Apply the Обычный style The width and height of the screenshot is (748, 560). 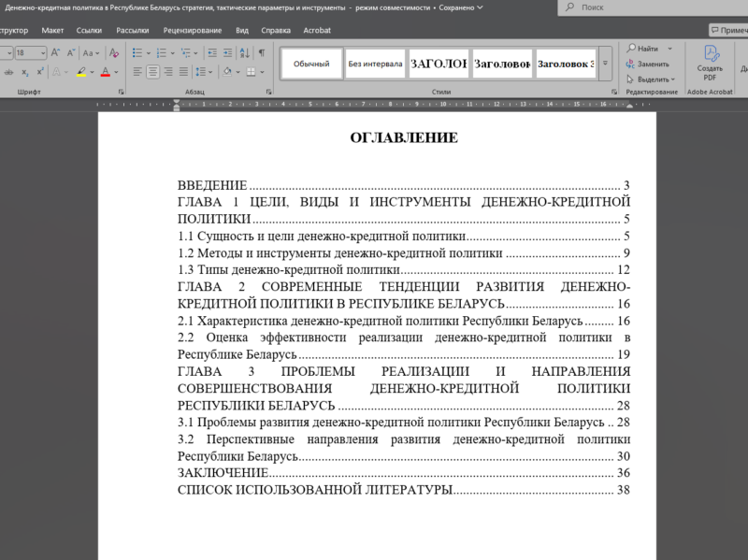click(x=311, y=64)
